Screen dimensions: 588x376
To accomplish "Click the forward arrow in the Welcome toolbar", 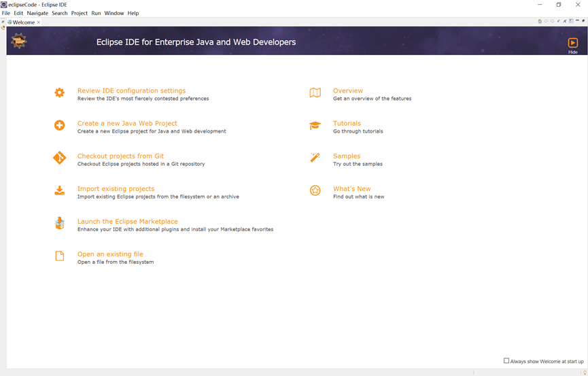I will [x=553, y=21].
